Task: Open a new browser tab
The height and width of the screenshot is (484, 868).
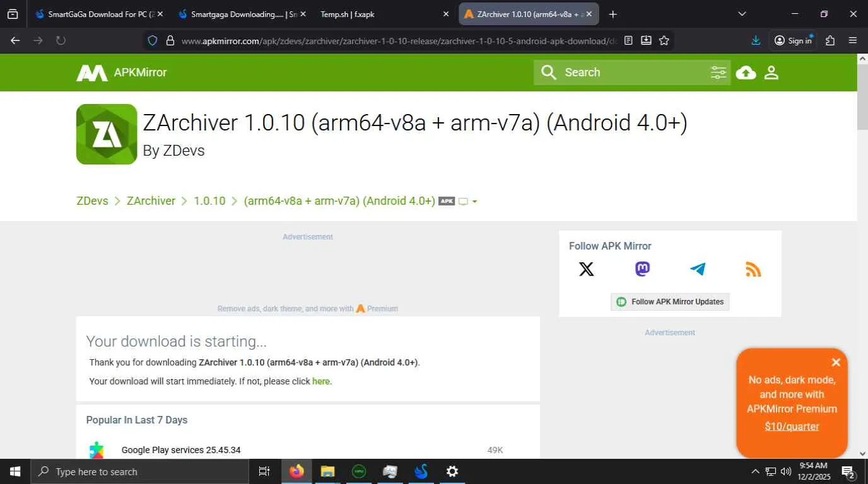Action: click(613, 14)
